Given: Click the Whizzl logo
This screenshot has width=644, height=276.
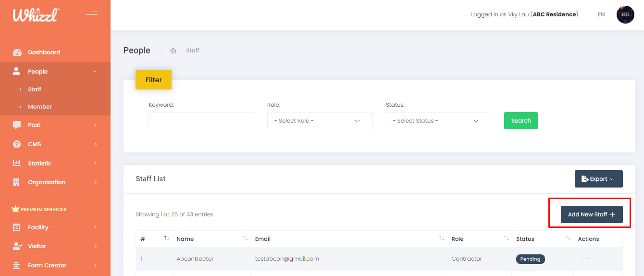Looking at the screenshot, I should coord(36,15).
